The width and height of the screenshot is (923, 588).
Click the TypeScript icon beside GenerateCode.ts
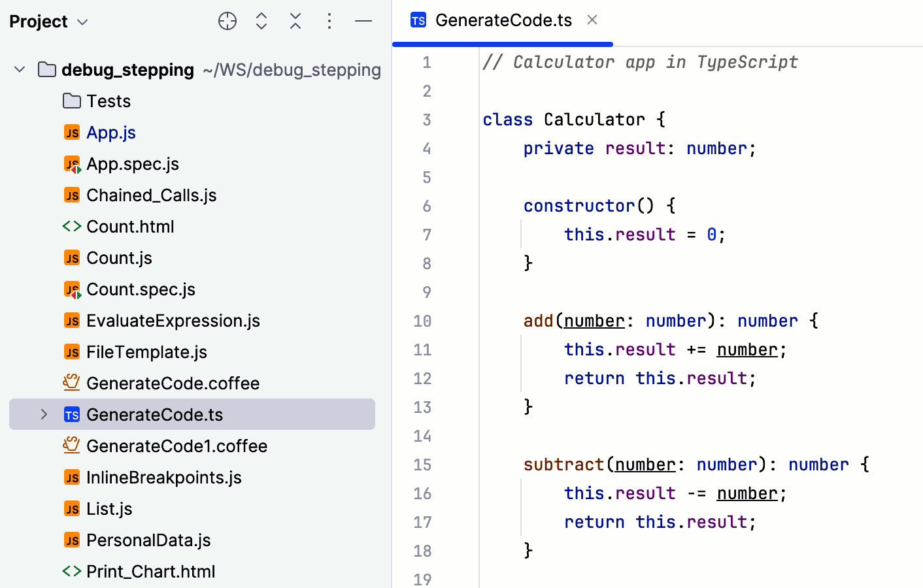[x=72, y=414]
